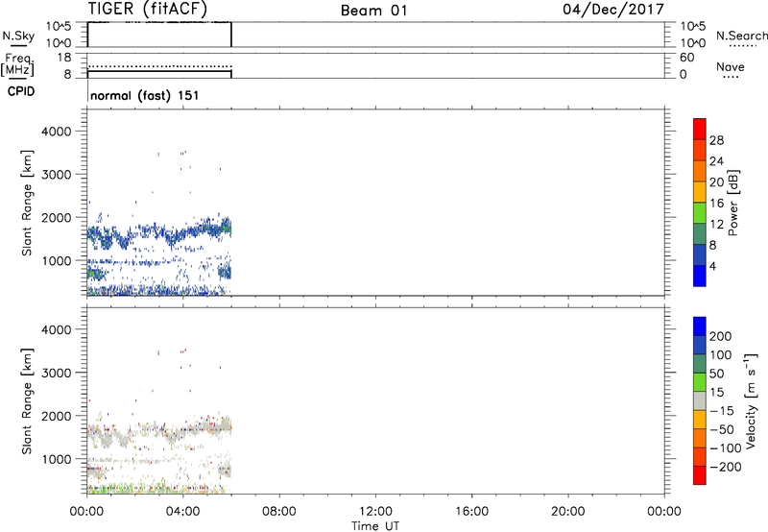Select the 15 label on the velocity scale
This screenshot has height=532, width=768.
click(x=716, y=393)
